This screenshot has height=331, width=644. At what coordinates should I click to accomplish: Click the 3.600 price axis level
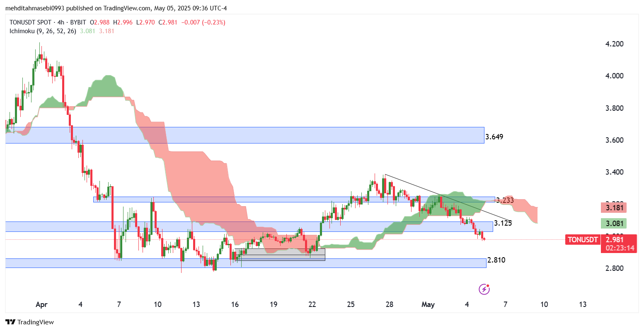pos(614,140)
